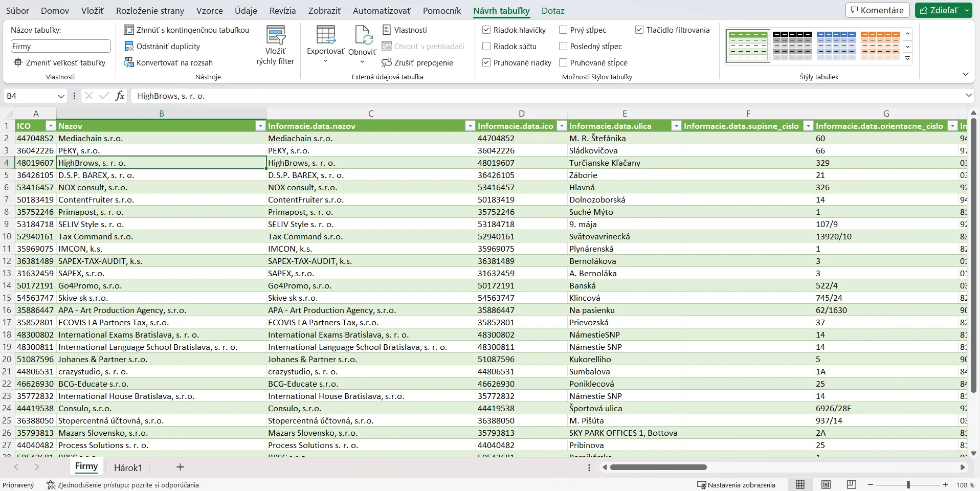Screen dimensions: 980x491
Task: Apply orange table style swatch
Action: click(880, 46)
